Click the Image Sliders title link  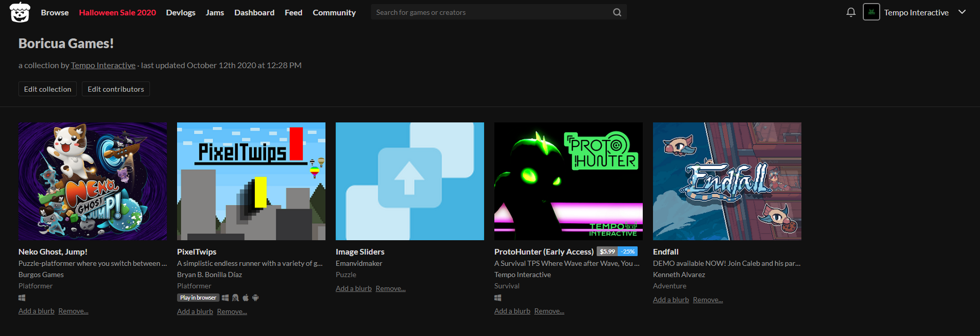click(x=360, y=252)
